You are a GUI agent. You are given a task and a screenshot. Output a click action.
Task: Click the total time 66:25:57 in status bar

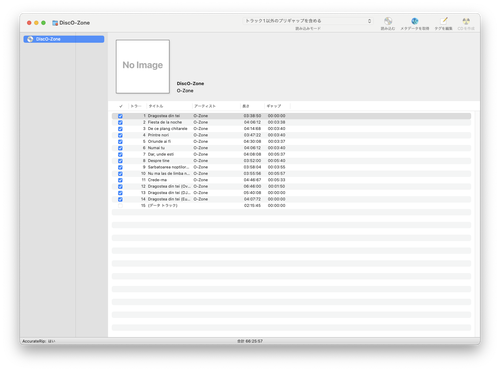[250, 341]
